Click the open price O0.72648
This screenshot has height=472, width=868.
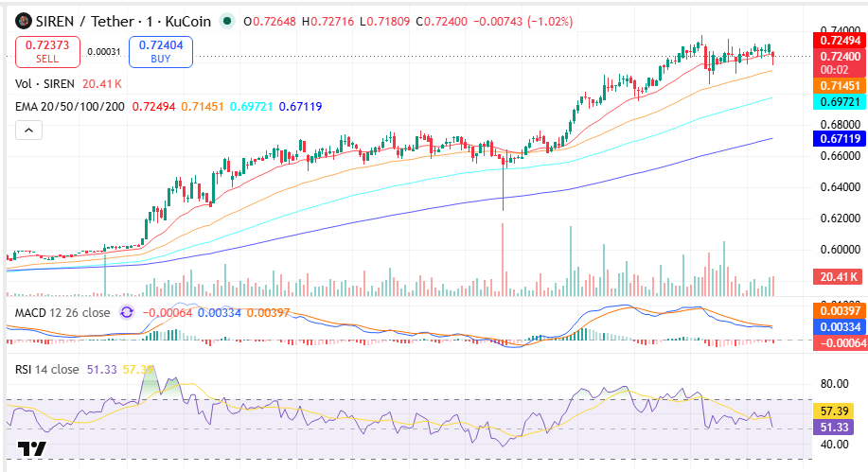[x=270, y=22]
